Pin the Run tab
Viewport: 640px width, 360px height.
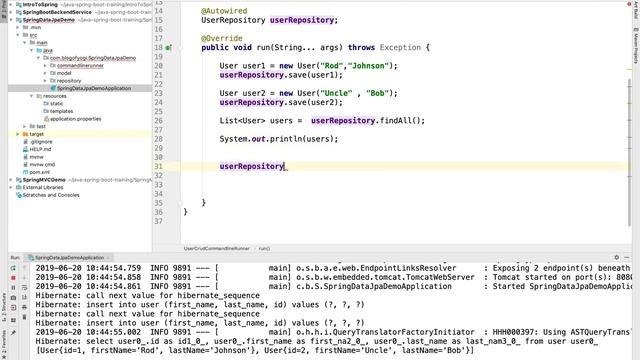pos(13,333)
